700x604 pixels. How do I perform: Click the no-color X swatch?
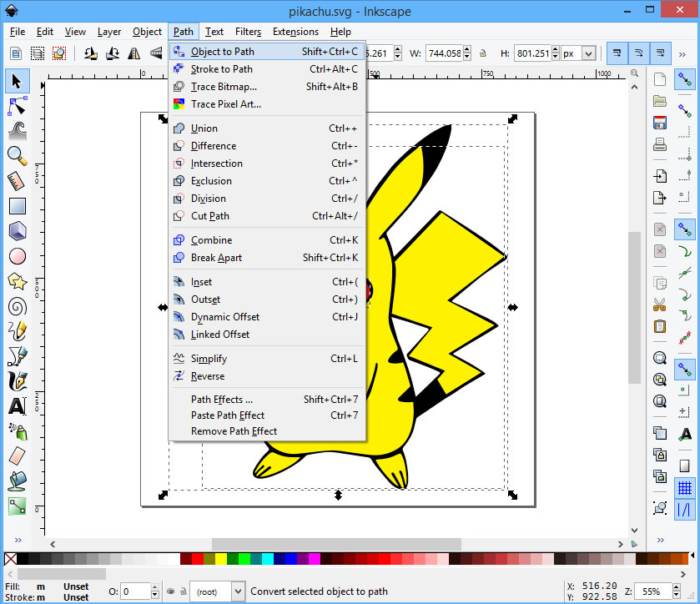(x=10, y=558)
